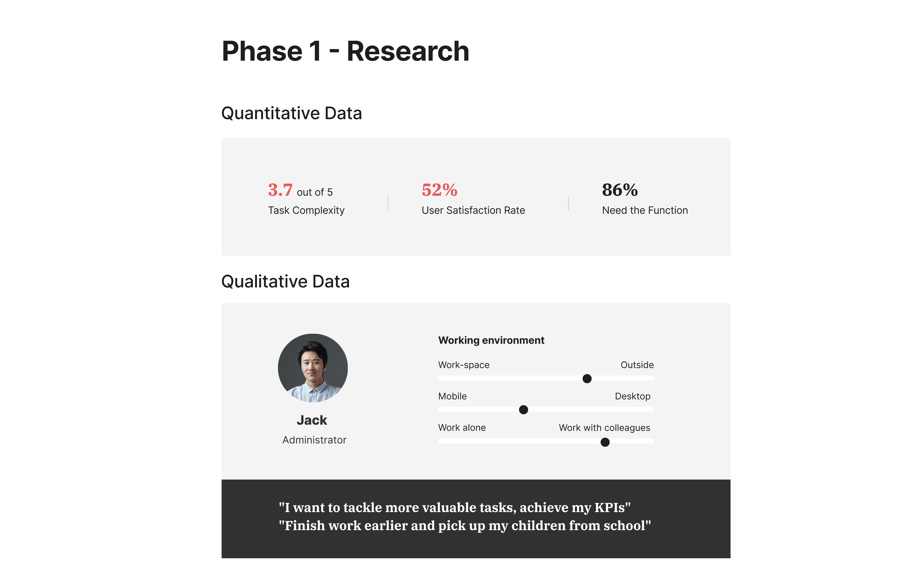Click the Work alone slider handle
This screenshot has width=924, height=572.
(x=605, y=442)
